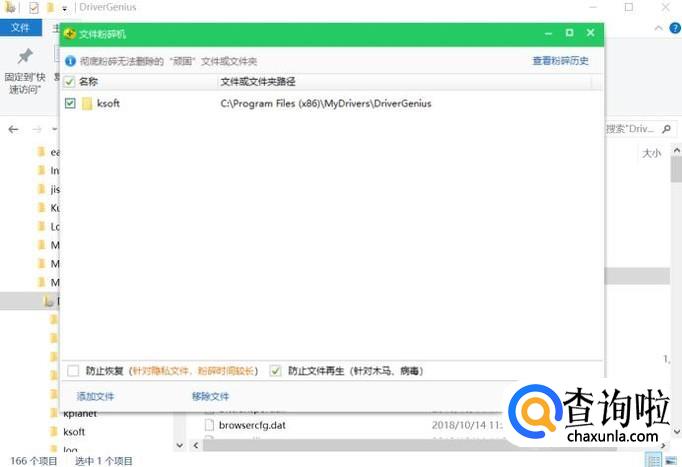Disable the 防止文件再生 checkbox
Image resolution: width=682 pixels, height=467 pixels.
point(275,371)
